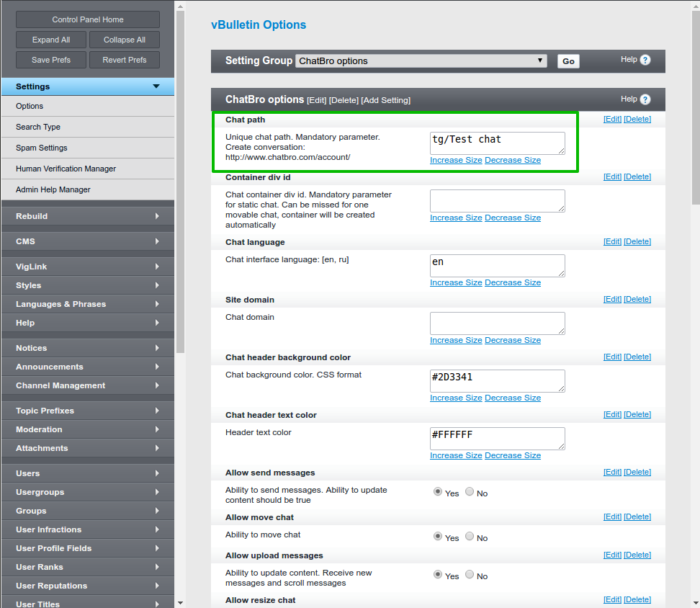The height and width of the screenshot is (608, 700).
Task: Select Yes for Allow move chat
Action: (438, 536)
